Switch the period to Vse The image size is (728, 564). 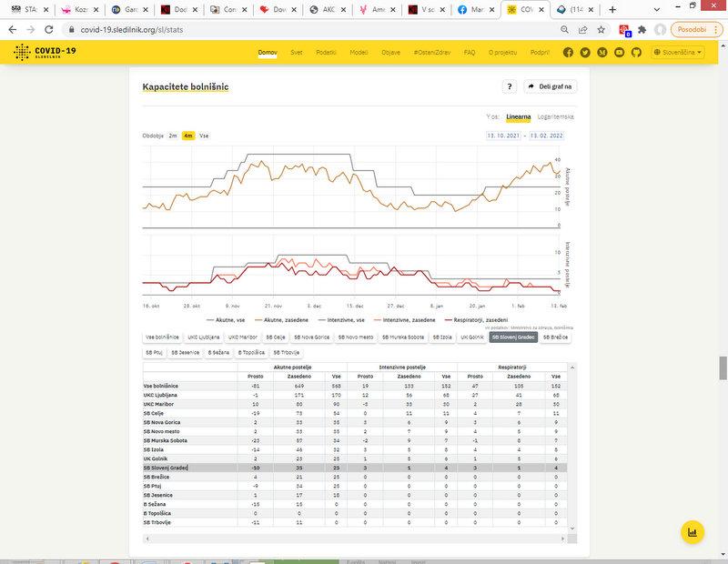pyautogui.click(x=204, y=135)
